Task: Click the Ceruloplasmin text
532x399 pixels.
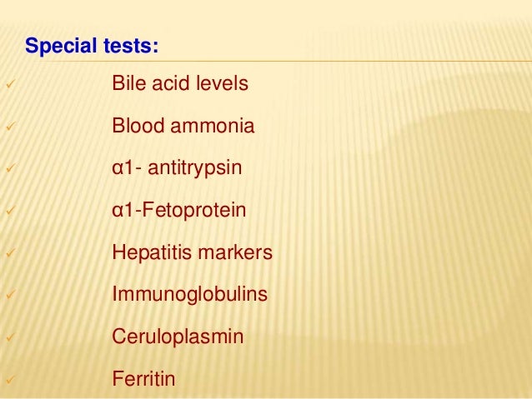Action: 178,337
